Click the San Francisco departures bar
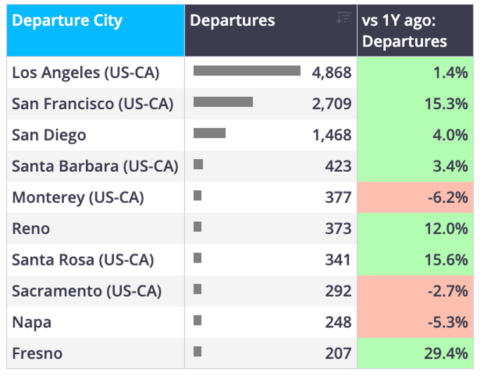This screenshot has width=480, height=376. (223, 102)
